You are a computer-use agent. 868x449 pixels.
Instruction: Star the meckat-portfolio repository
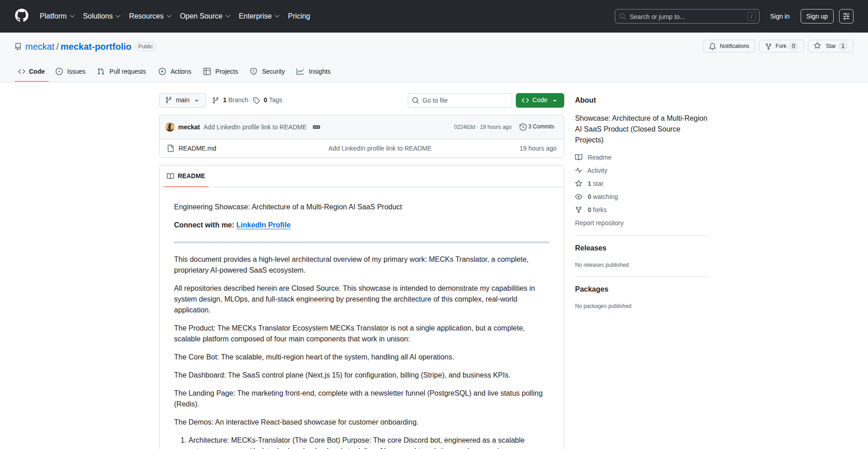click(x=830, y=46)
